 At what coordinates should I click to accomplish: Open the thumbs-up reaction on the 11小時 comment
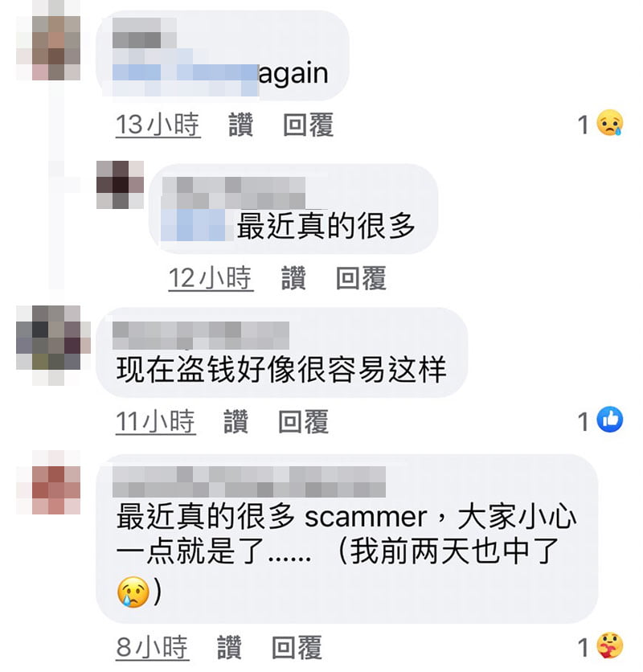(610, 419)
